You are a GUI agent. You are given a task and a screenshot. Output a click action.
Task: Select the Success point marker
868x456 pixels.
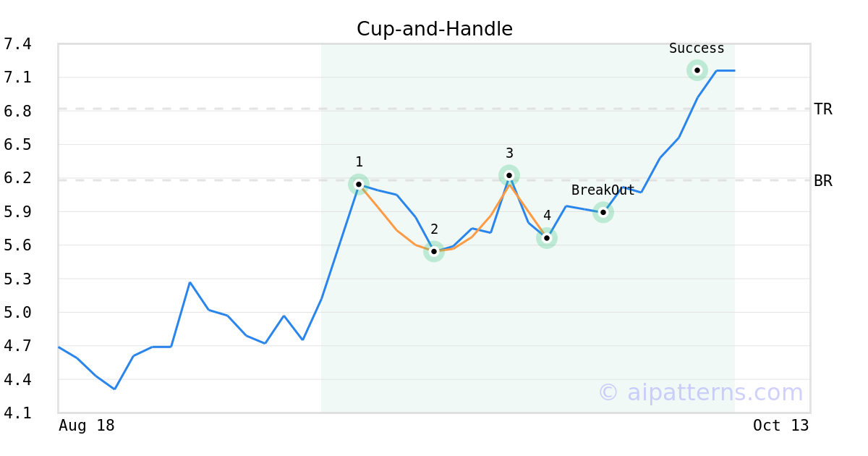click(x=697, y=70)
